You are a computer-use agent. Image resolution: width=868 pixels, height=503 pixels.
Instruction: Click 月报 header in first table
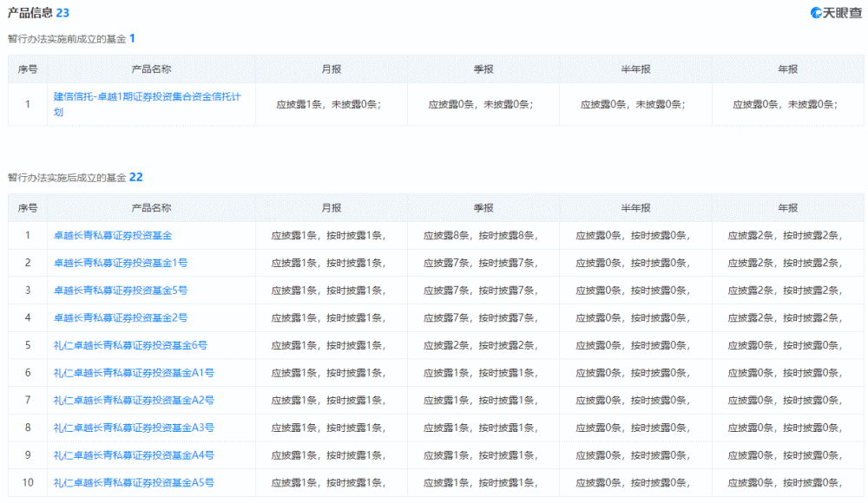pos(331,69)
